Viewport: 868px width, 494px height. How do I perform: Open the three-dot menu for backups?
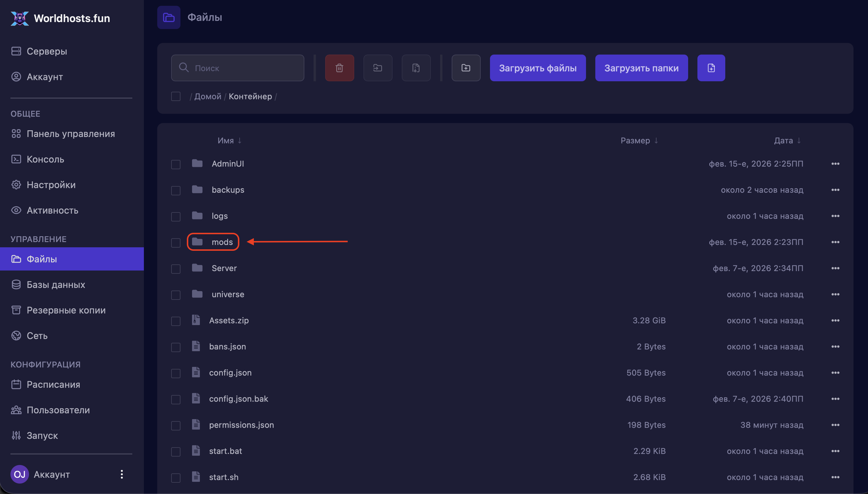pyautogui.click(x=835, y=190)
